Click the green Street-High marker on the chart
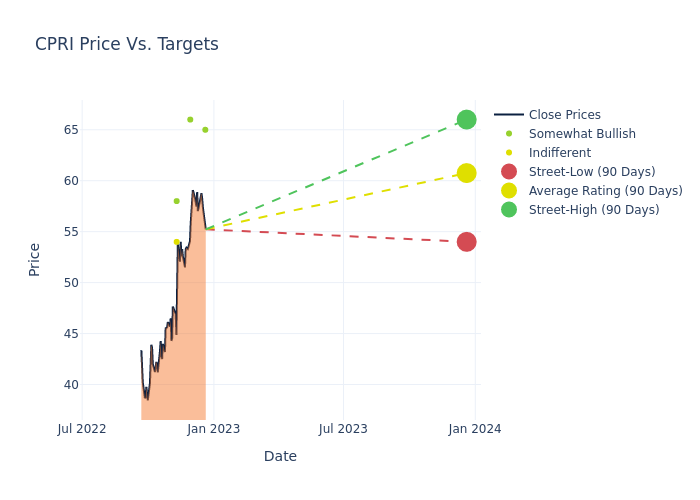 tap(466, 120)
